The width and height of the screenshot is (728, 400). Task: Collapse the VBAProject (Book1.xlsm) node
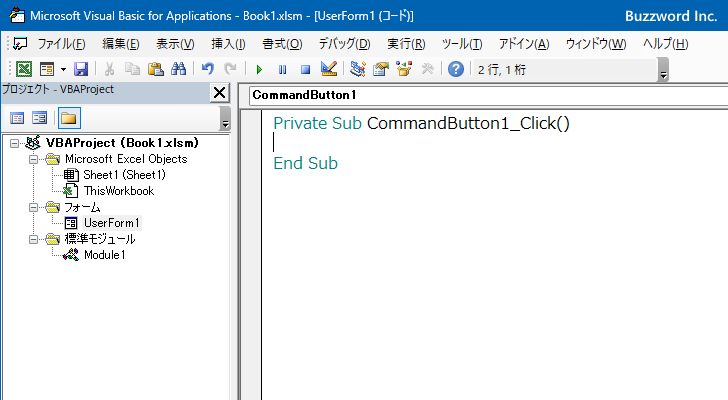tap(14, 143)
